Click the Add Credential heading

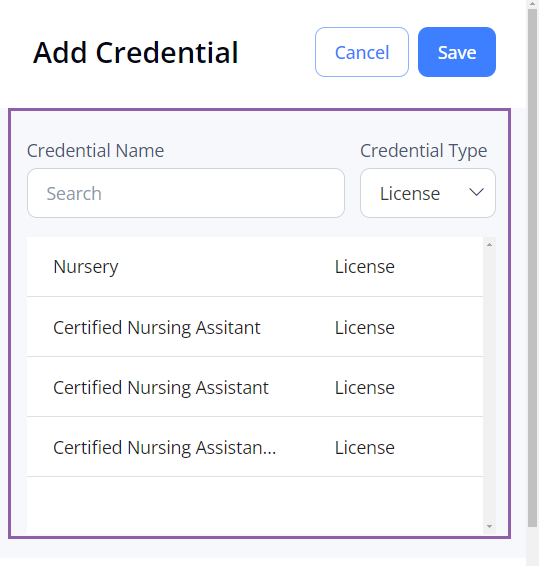[135, 53]
